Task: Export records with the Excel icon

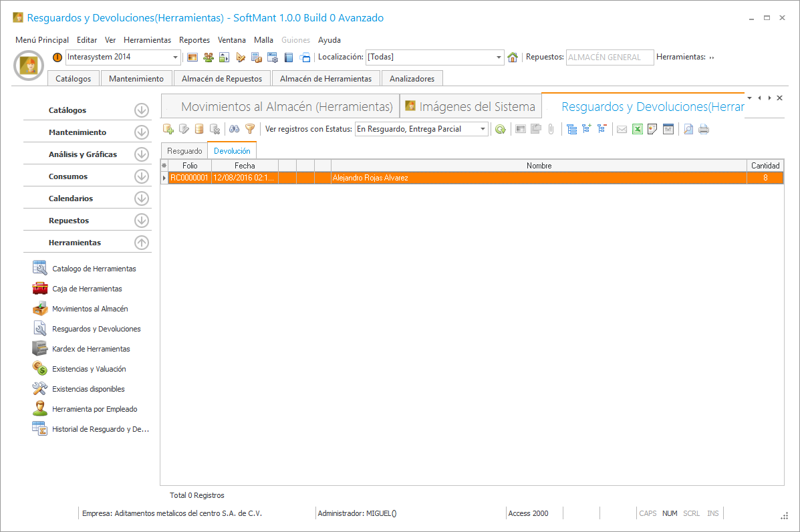Action: coord(638,129)
